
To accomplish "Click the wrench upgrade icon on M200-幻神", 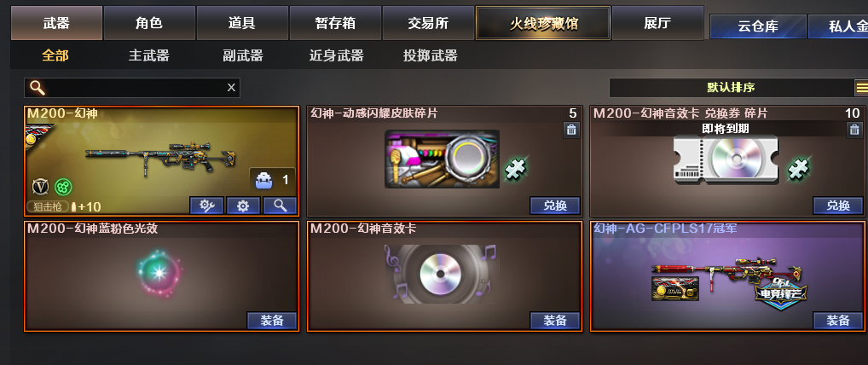I will pos(206,206).
